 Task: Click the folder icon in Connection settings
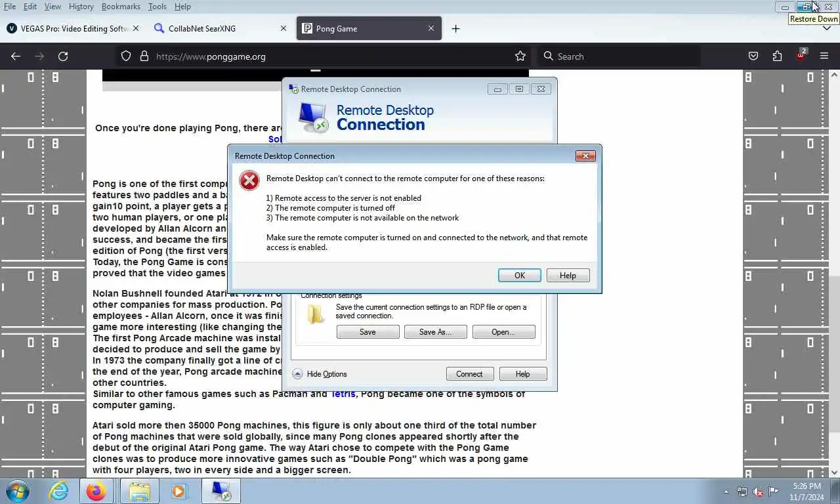tap(316, 314)
